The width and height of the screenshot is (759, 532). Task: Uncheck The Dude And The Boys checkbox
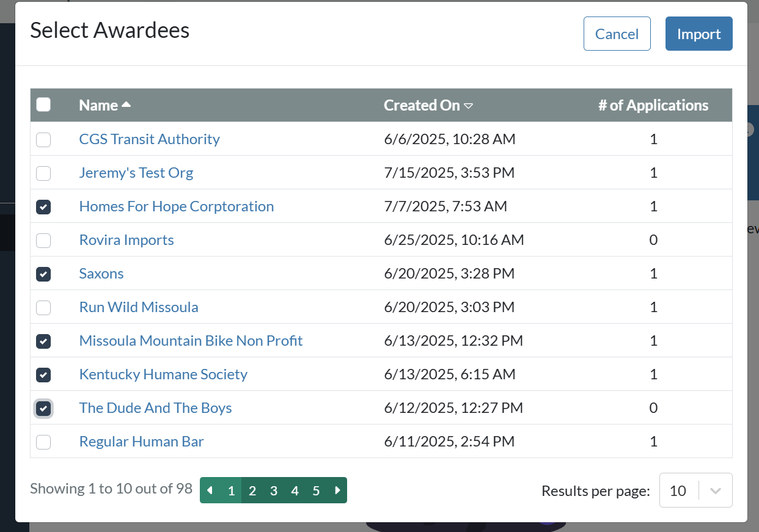pos(43,409)
